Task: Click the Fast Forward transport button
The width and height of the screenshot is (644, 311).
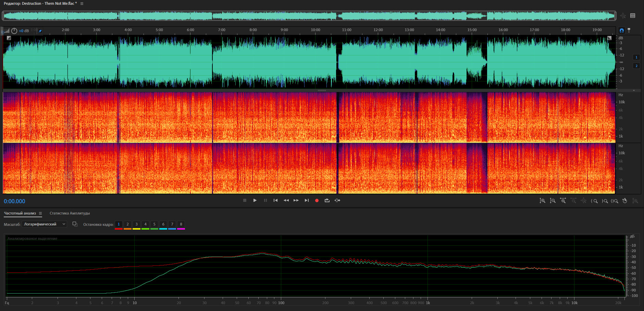Action: (x=296, y=200)
